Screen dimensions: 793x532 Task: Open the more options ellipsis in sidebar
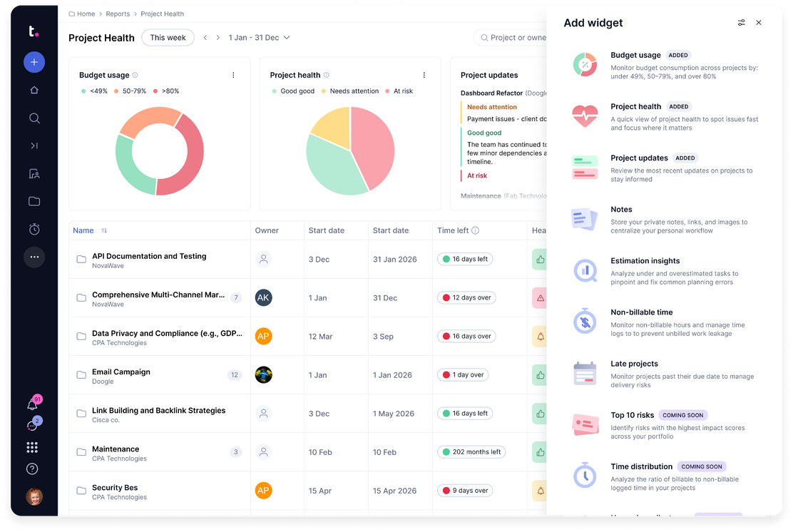pos(34,257)
